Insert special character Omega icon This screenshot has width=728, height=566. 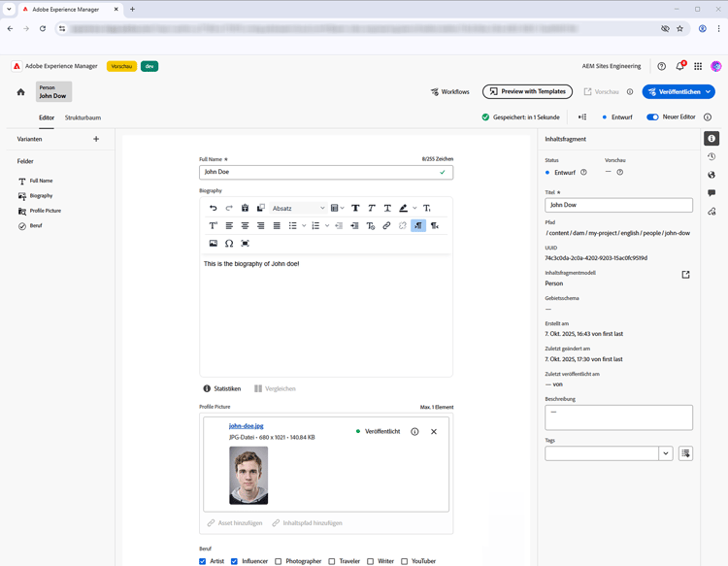229,244
